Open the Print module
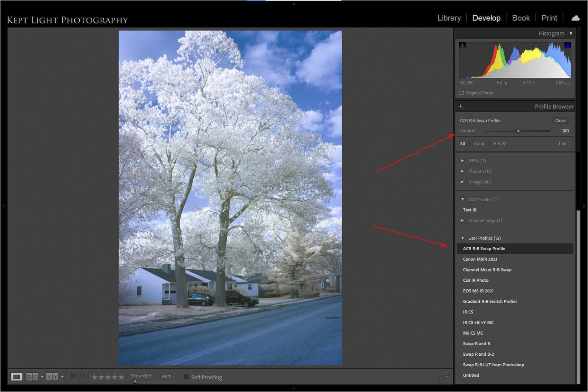 [x=549, y=18]
